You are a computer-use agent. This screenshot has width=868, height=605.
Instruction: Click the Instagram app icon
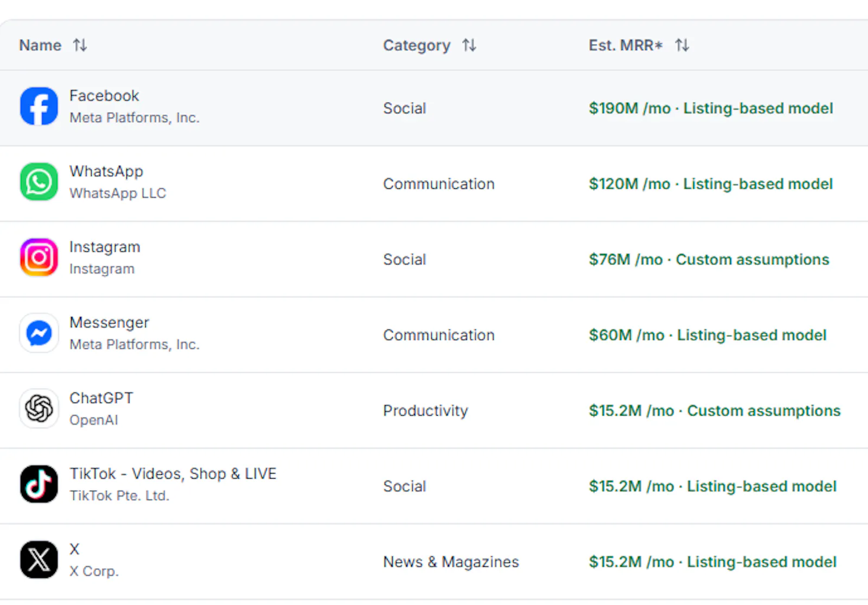coord(39,257)
